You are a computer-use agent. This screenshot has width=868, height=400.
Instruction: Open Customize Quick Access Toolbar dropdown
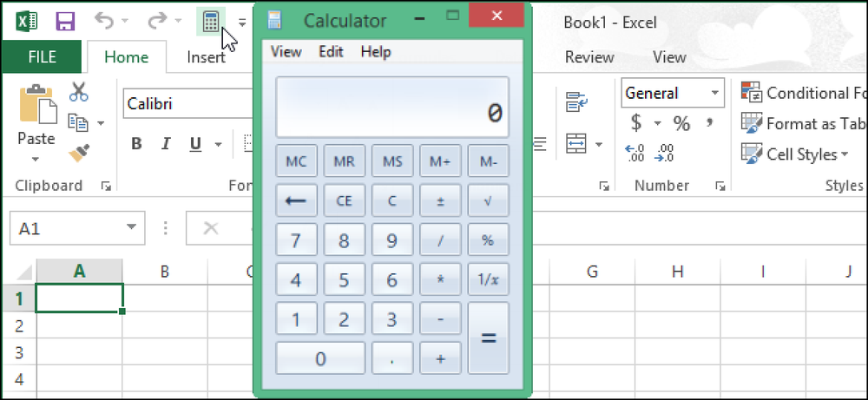(242, 23)
